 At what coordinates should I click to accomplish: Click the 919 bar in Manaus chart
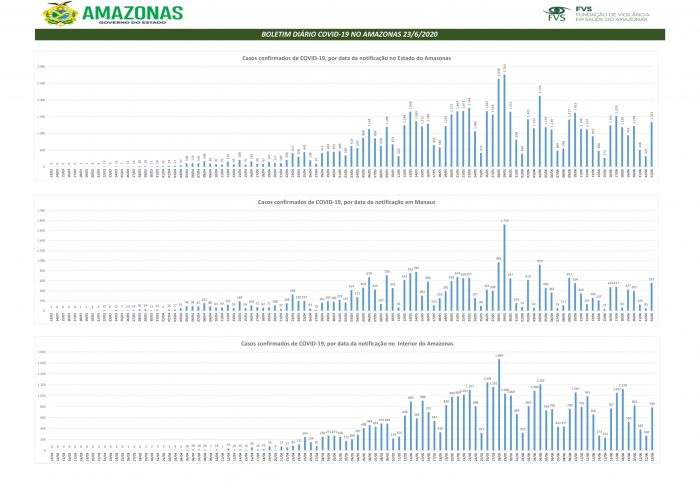point(540,288)
